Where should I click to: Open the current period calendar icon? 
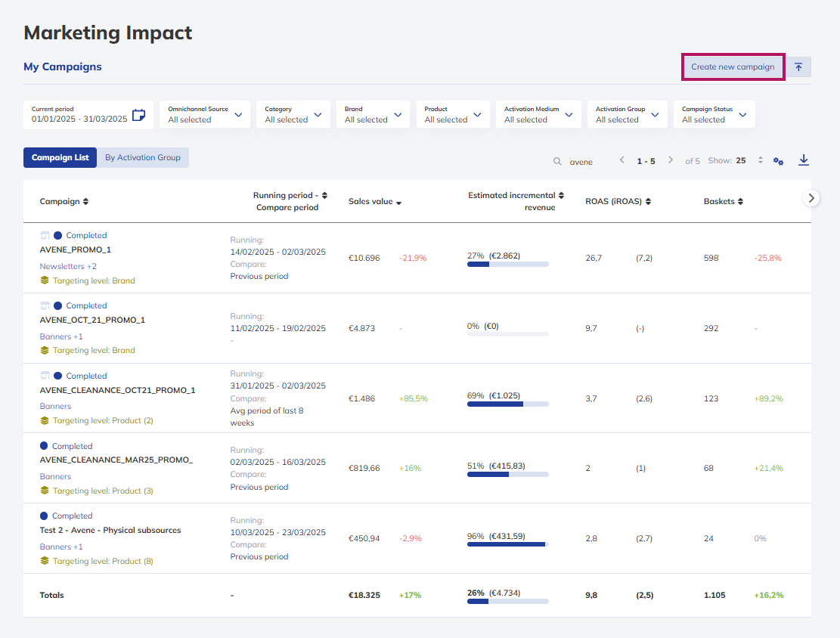(x=139, y=115)
